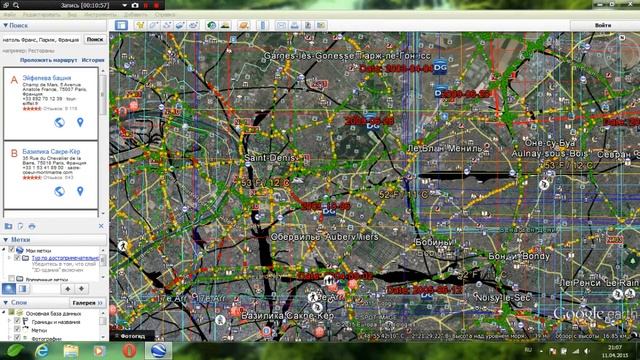Viewport: 640px width, 360px height.
Task: Close search results with the X button
Action: [101, 226]
